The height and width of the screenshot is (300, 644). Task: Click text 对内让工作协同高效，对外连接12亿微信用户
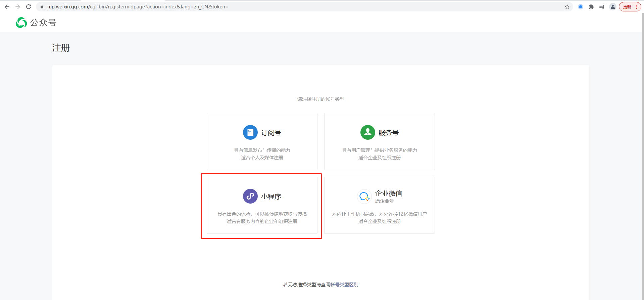pyautogui.click(x=380, y=214)
